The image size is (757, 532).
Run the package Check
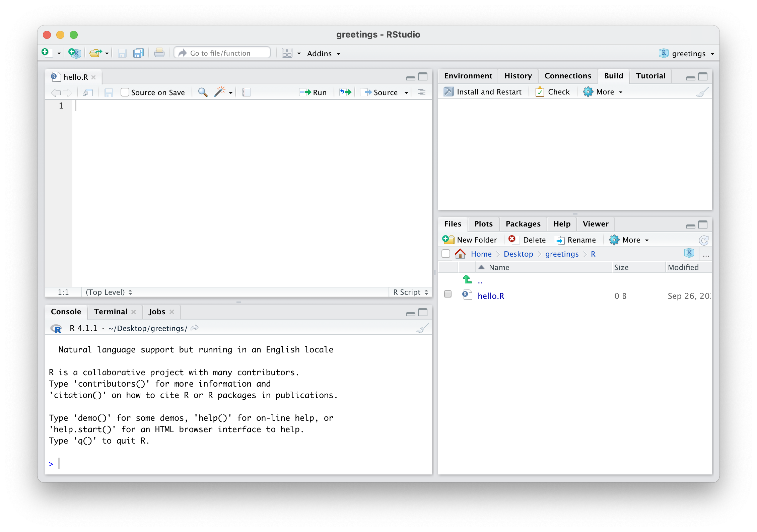tap(553, 92)
